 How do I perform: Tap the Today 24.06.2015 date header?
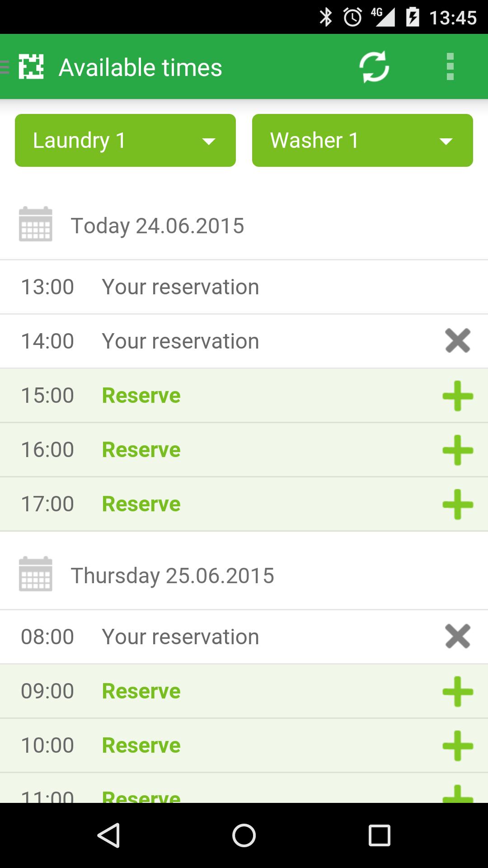pyautogui.click(x=157, y=226)
